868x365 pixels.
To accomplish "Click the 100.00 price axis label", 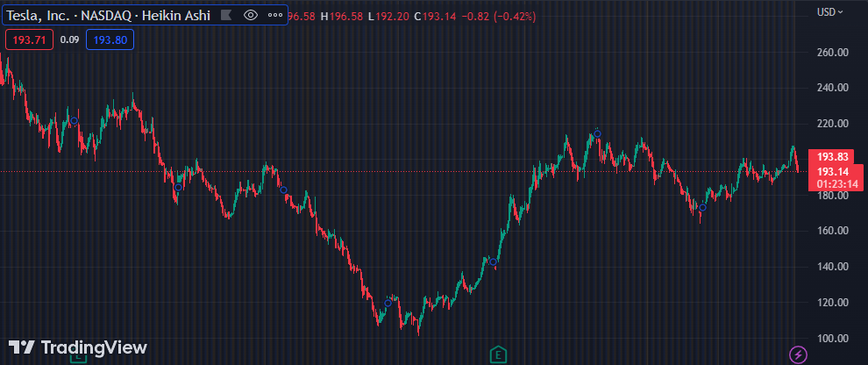I will [833, 339].
